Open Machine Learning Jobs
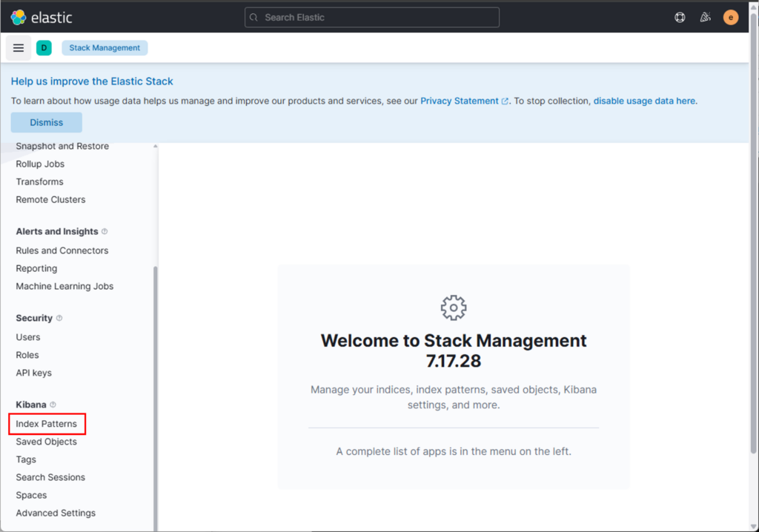The height and width of the screenshot is (532, 759). click(x=65, y=287)
